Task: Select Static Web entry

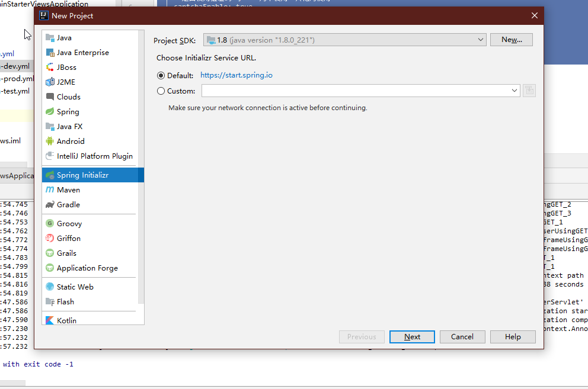Action: [x=90, y=287]
